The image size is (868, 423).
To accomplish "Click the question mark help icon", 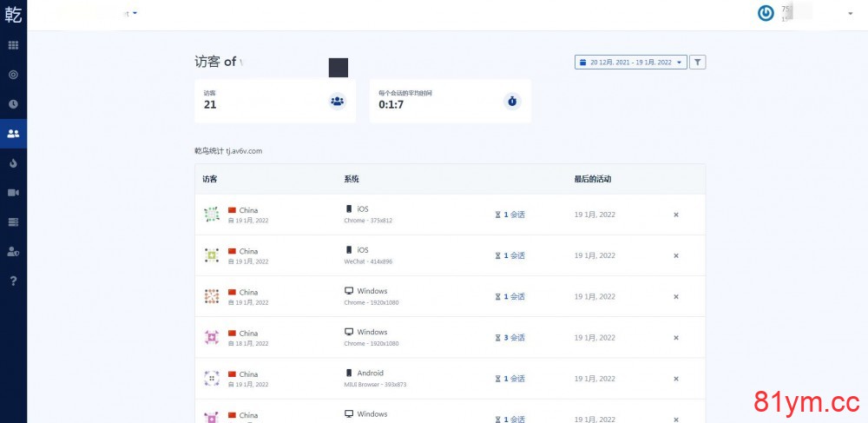I will click(13, 281).
